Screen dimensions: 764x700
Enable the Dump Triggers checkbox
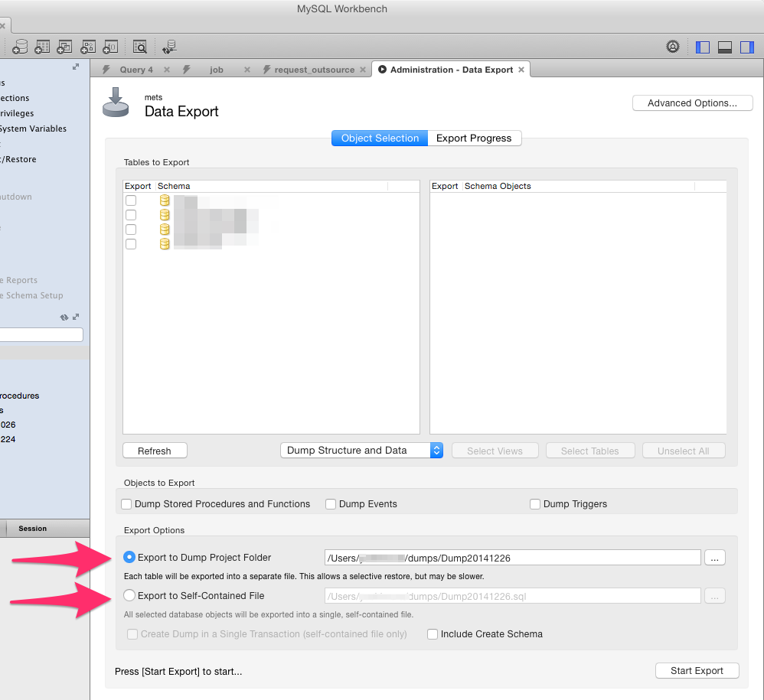pos(535,504)
